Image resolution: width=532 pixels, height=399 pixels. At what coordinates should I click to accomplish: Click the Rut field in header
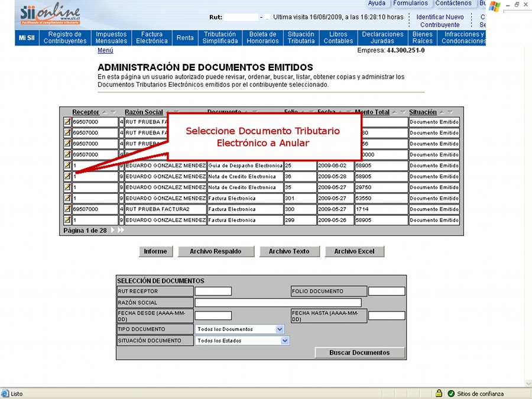241,17
